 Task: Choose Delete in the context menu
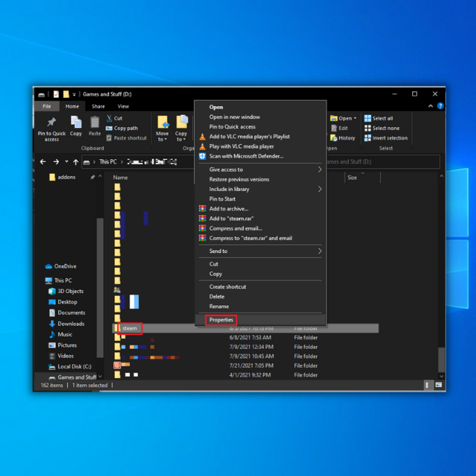point(260,296)
